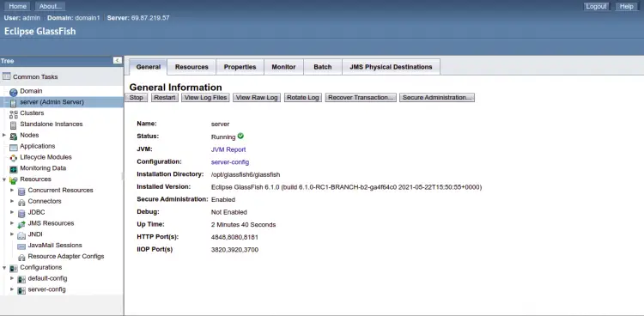Click the Restart button
This screenshot has height=316, width=644.
click(x=165, y=98)
